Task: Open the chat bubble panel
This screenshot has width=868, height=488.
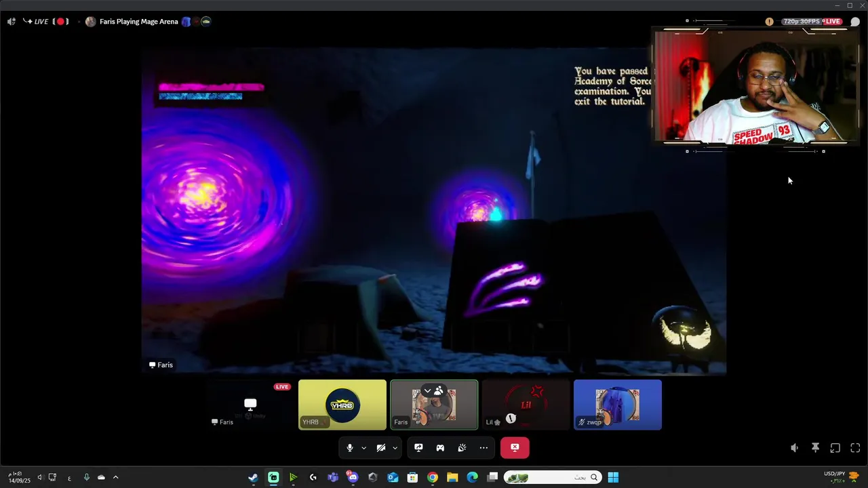Action: pyautogui.click(x=855, y=22)
